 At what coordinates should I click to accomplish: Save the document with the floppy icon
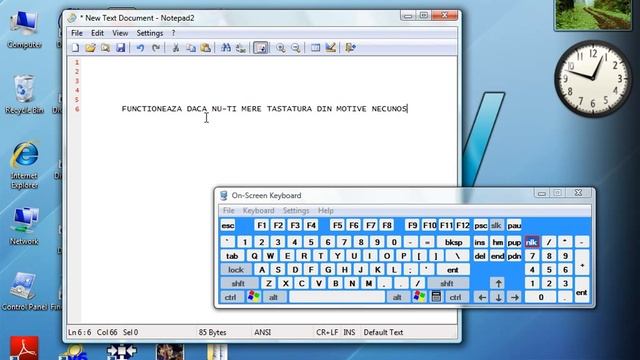tap(120, 48)
